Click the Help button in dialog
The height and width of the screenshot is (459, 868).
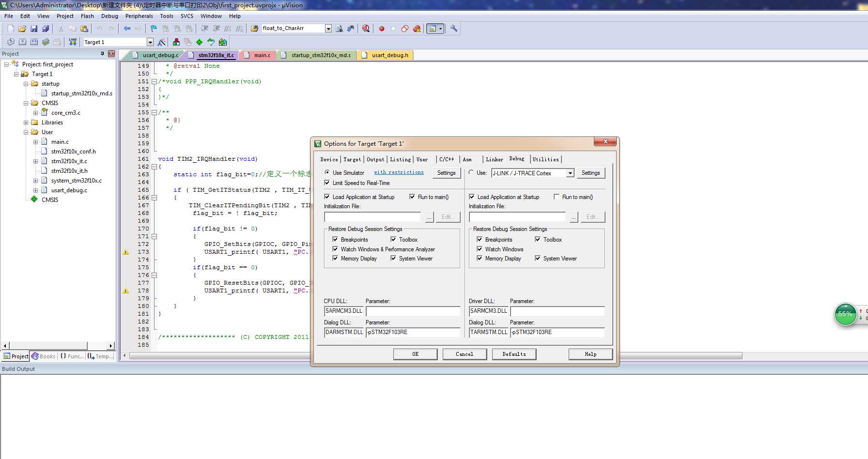(590, 354)
